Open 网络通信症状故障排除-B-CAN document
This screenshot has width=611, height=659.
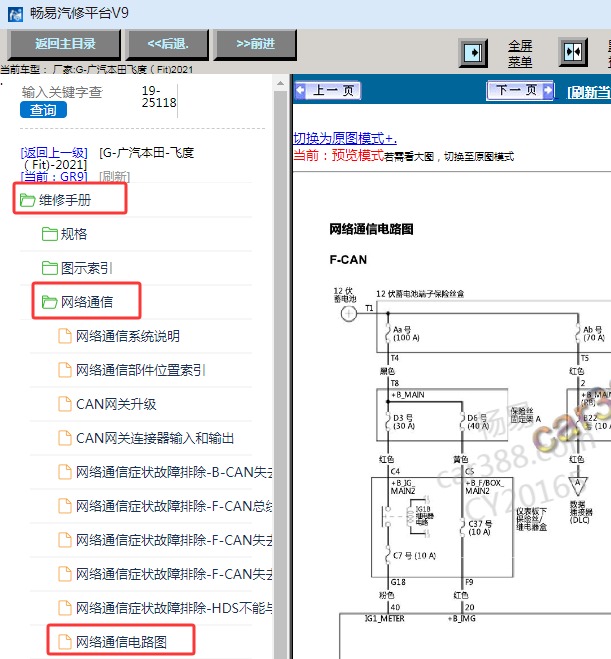coord(174,472)
